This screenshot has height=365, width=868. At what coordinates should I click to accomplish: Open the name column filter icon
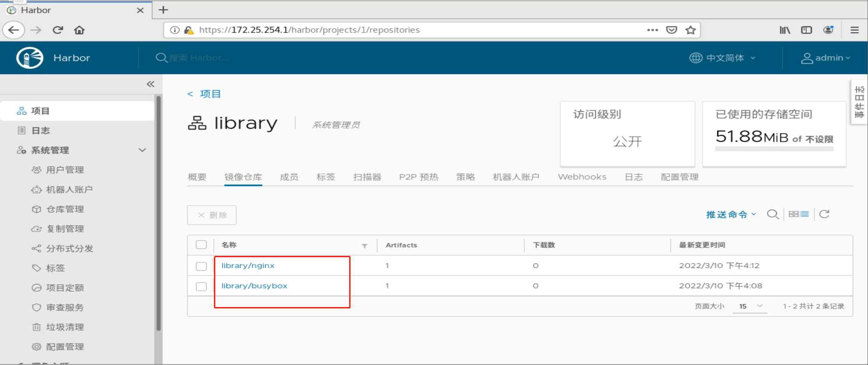pyautogui.click(x=365, y=246)
